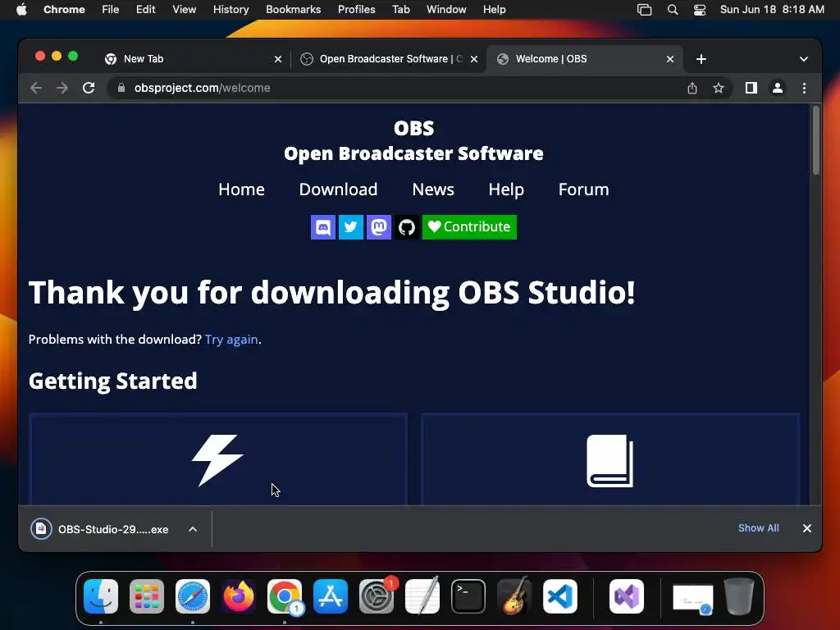Screen dimensions: 840x630
Task: Open Spotlight search in menu bar
Action: coord(673,10)
